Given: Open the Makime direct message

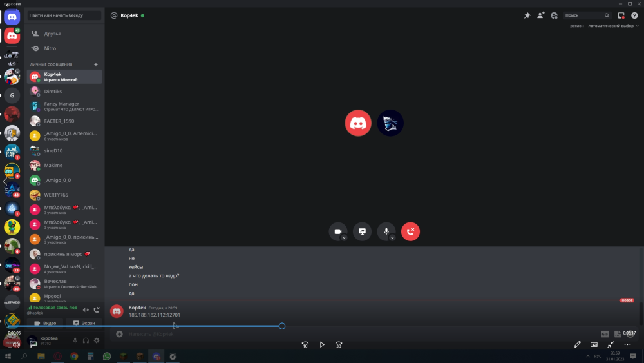Looking at the screenshot, I should click(x=64, y=165).
